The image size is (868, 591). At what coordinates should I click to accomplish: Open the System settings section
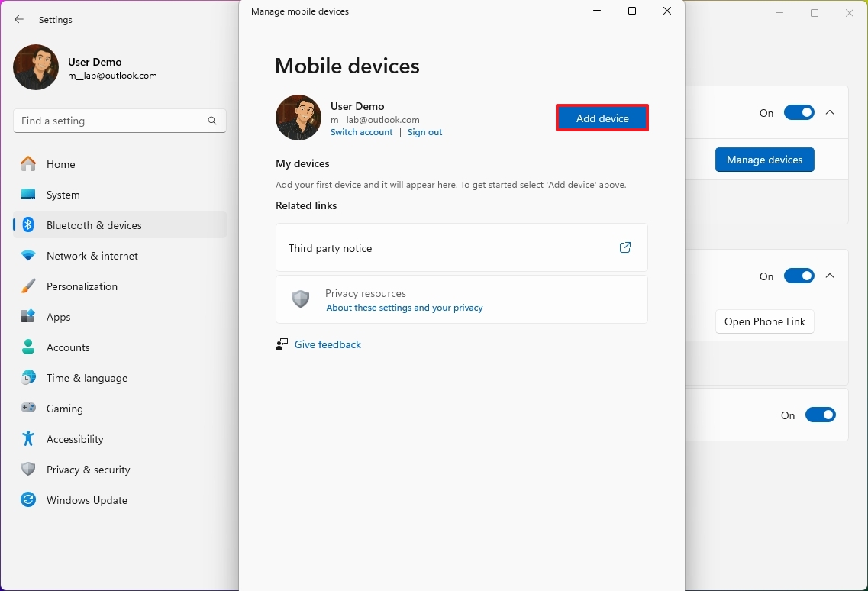coord(63,194)
